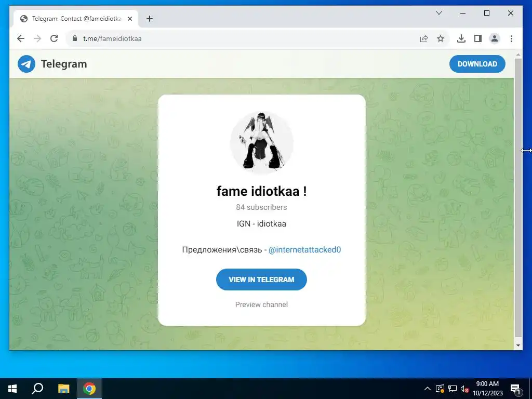
Task: Click the channel title fame idiotkaa !
Action: point(262,191)
